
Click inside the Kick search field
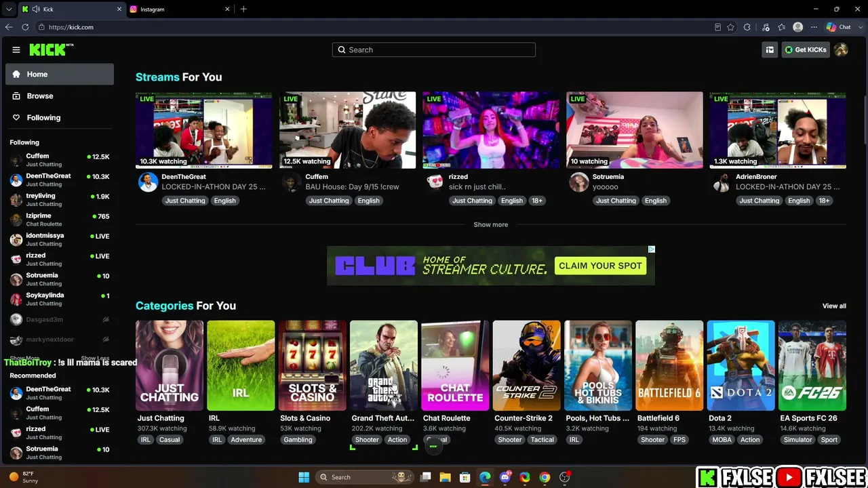434,49
